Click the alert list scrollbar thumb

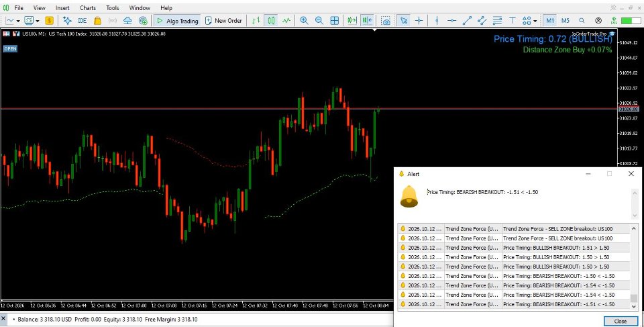[x=634, y=298]
